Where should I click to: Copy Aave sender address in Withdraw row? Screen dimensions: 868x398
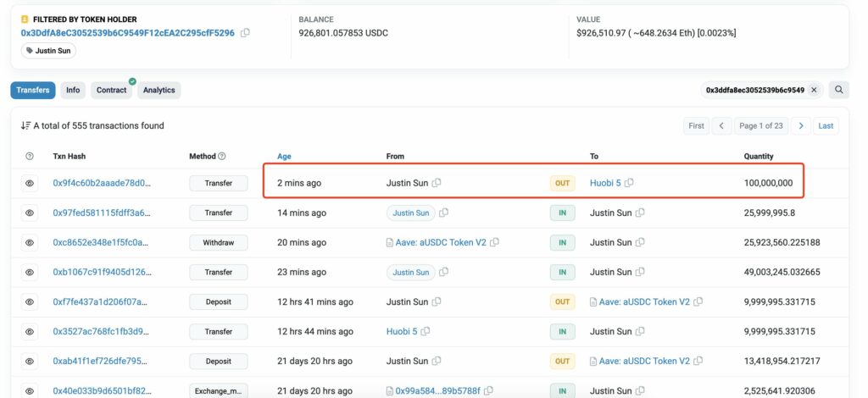pos(495,242)
